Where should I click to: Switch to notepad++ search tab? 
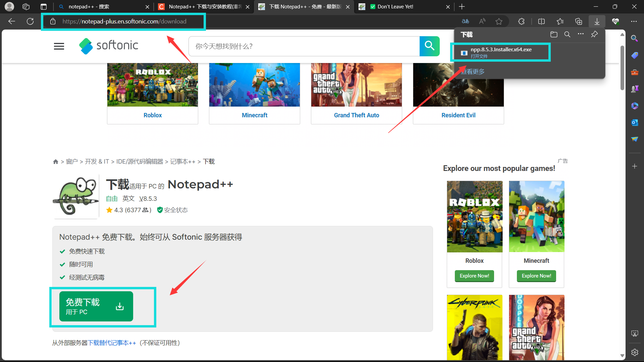pyautogui.click(x=101, y=7)
